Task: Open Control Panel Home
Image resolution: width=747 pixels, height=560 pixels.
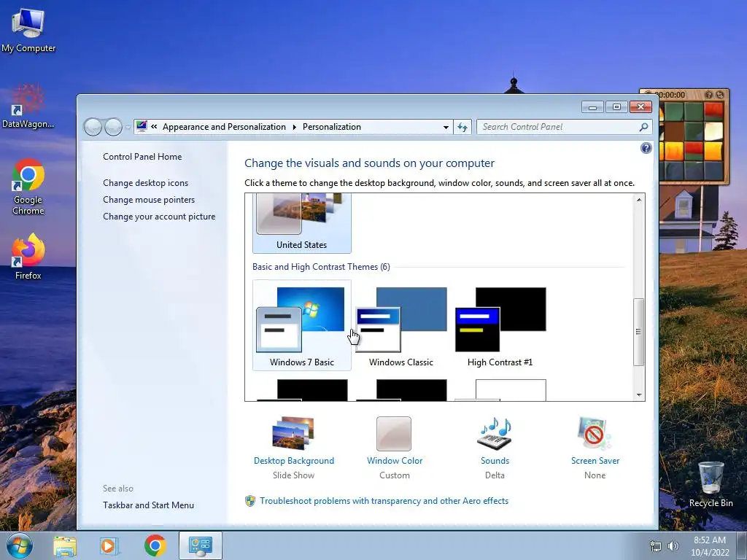Action: 142,157
